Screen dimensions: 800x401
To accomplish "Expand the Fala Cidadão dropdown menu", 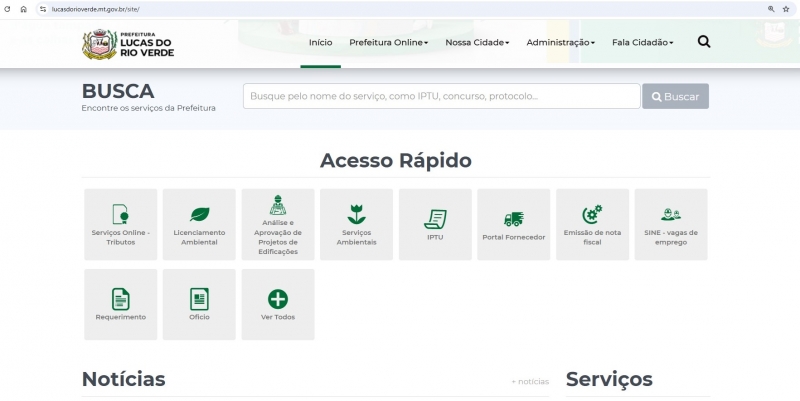I will pos(642,43).
